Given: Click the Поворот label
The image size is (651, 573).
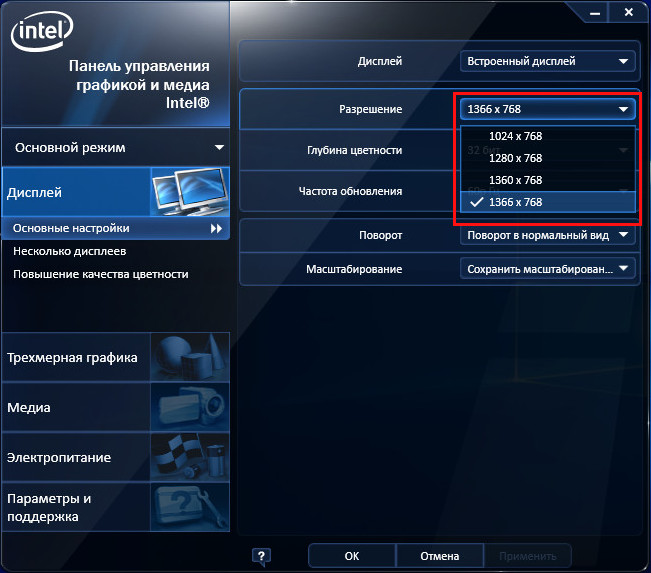Looking at the screenshot, I should point(380,235).
